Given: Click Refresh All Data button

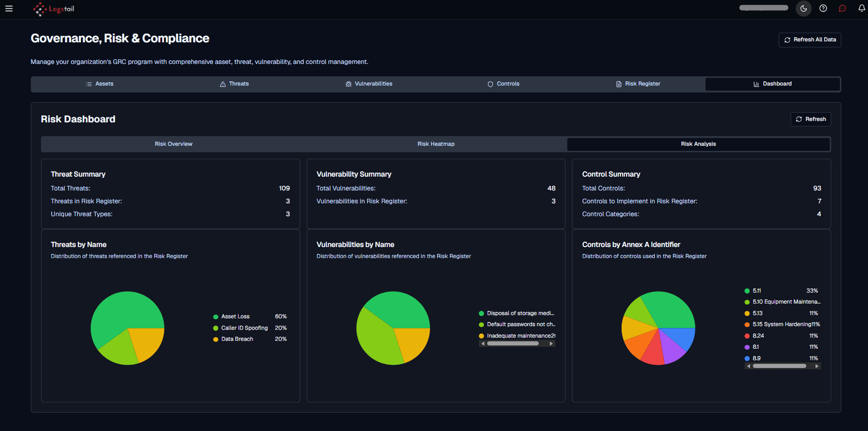Looking at the screenshot, I should point(810,40).
